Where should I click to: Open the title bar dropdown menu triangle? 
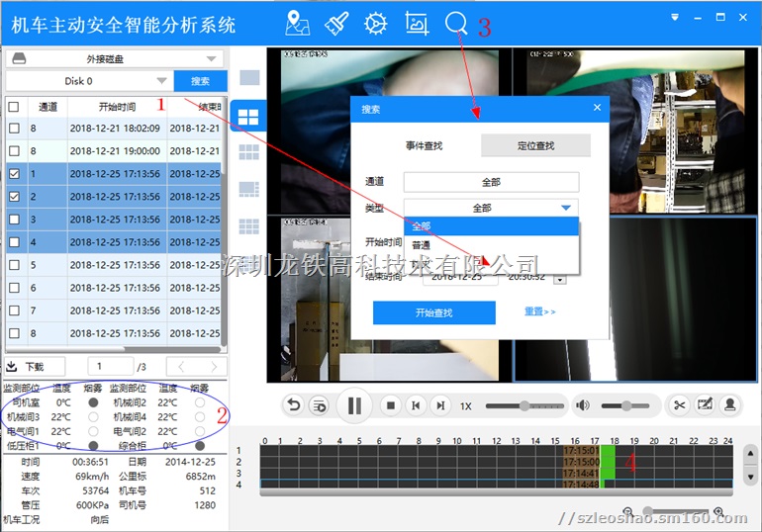tap(675, 17)
